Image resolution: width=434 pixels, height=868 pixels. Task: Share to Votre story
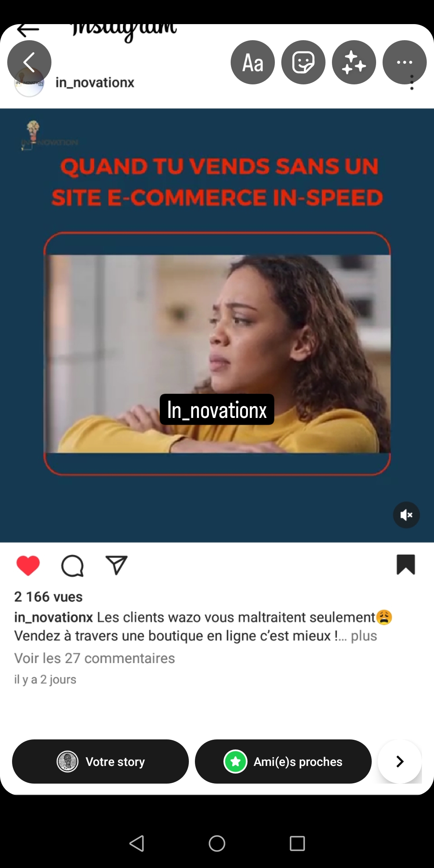[100, 762]
